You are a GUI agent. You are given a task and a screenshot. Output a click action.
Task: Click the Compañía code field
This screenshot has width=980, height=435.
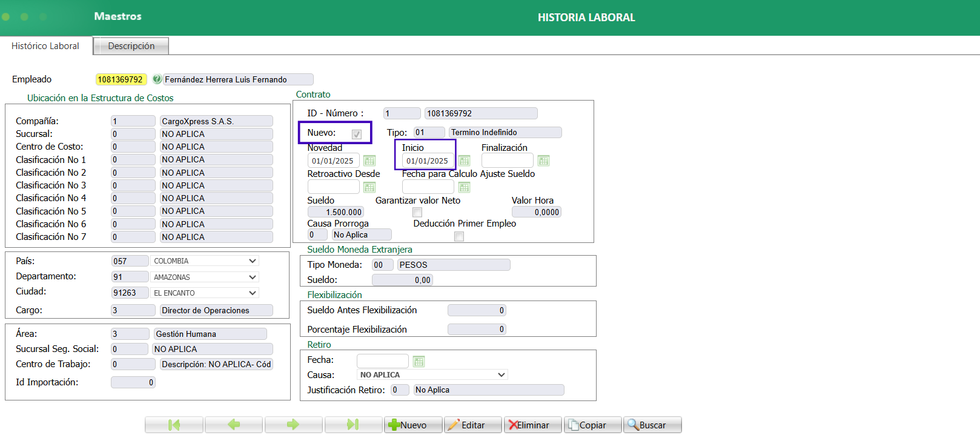[x=133, y=121]
